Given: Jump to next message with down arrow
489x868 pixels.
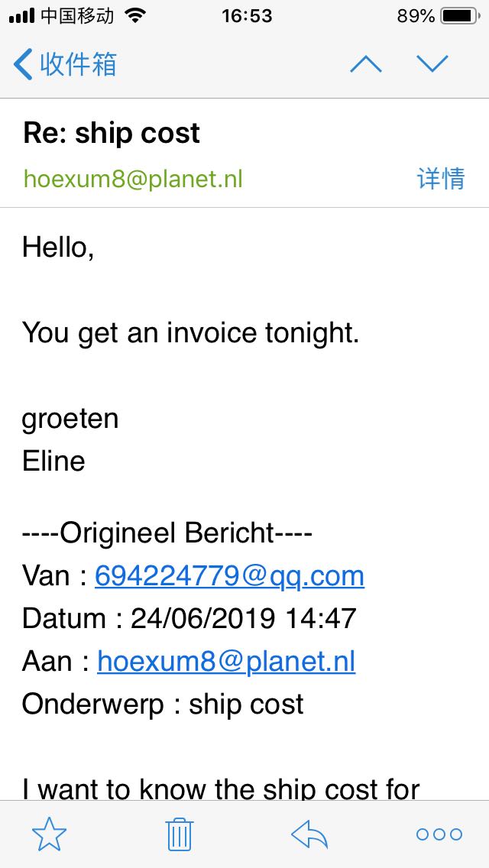Looking at the screenshot, I should [432, 64].
